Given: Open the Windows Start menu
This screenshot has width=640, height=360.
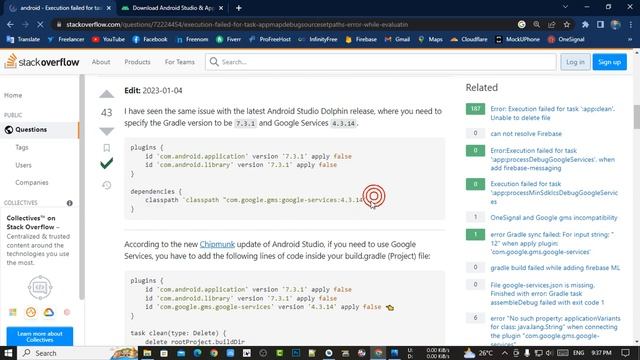Looking at the screenshot, I should 8,353.
